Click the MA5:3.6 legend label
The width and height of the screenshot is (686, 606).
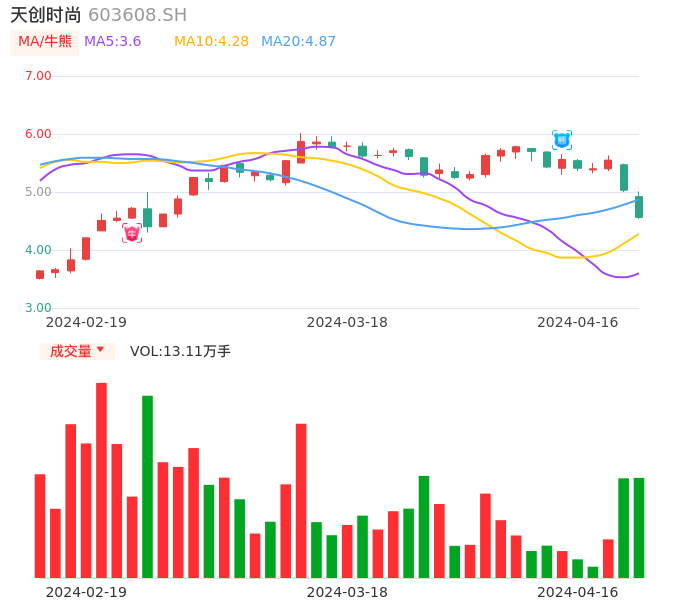[112, 41]
